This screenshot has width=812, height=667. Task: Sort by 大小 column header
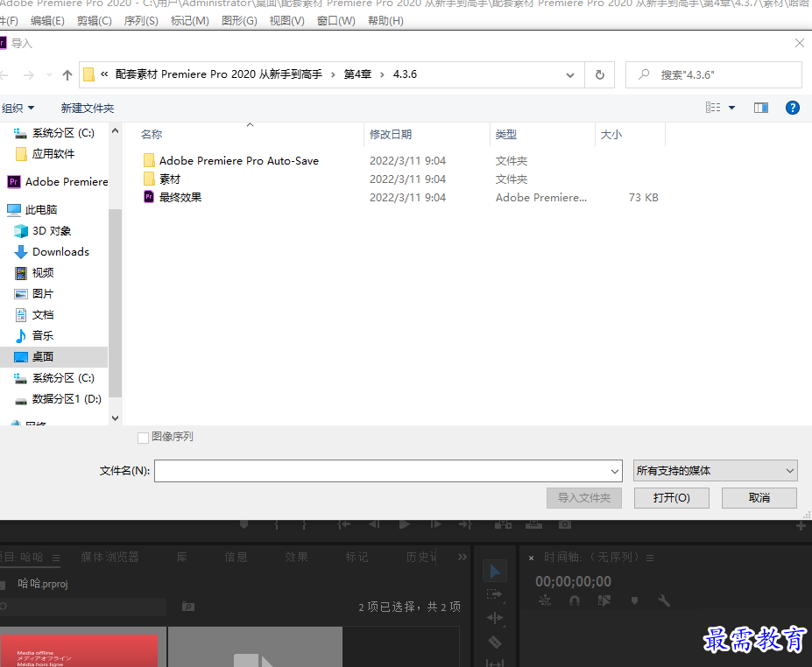click(611, 135)
